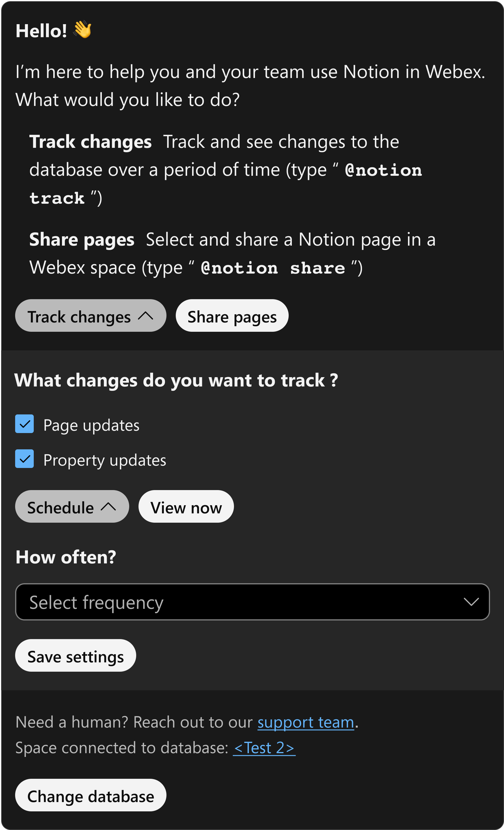Save the tracking settings
This screenshot has height=830, width=504.
pyautogui.click(x=75, y=655)
